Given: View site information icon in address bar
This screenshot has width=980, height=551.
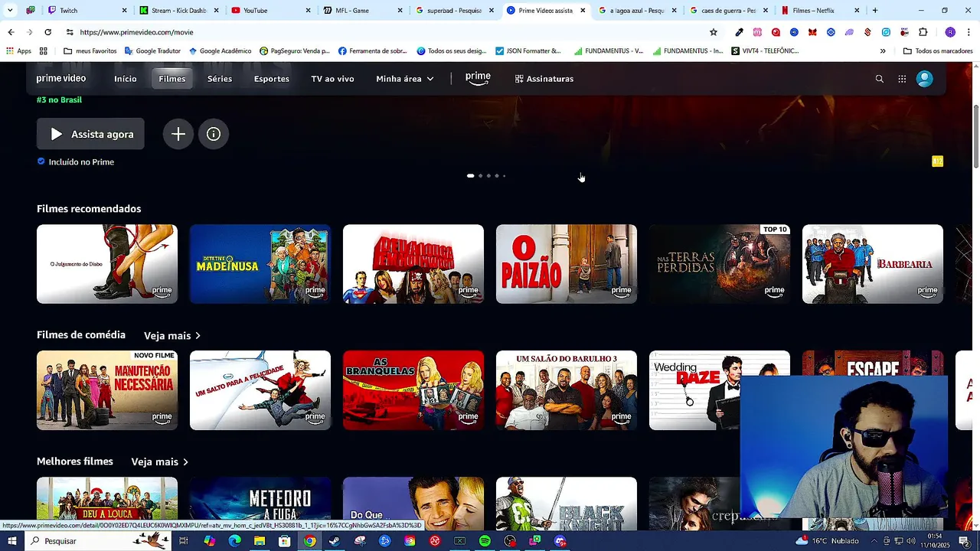Looking at the screenshot, I should click(70, 32).
